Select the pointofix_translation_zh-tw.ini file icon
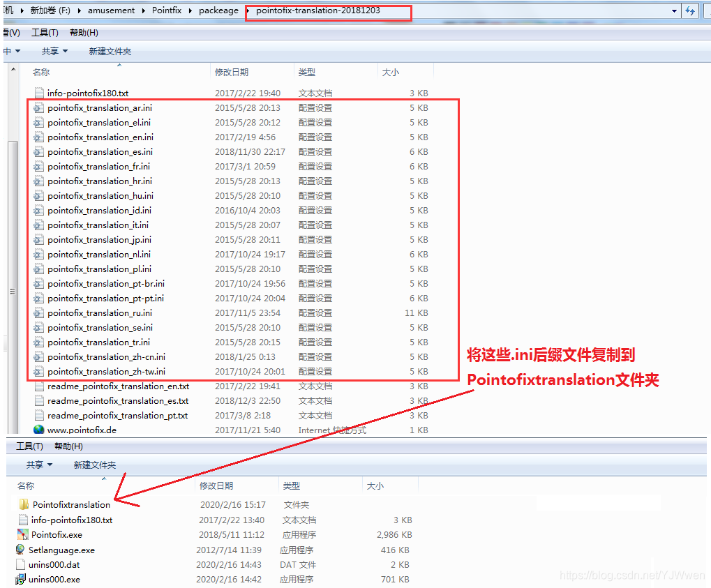 click(x=39, y=371)
